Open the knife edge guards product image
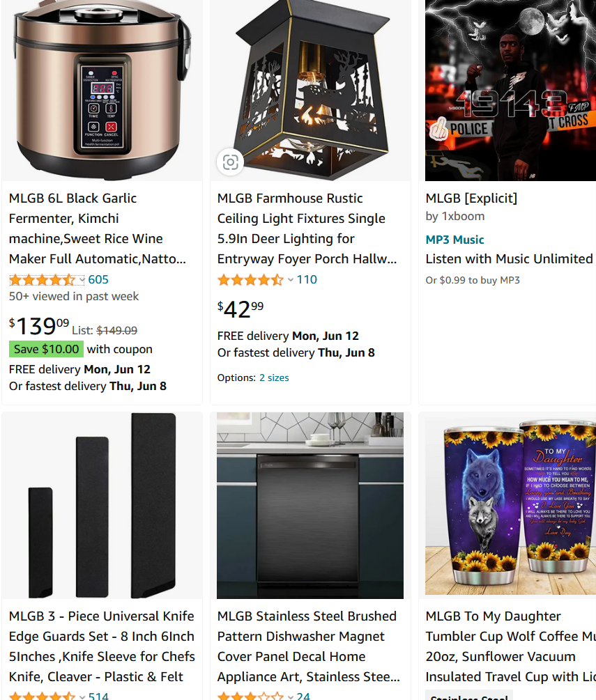The image size is (596, 700). [x=102, y=506]
